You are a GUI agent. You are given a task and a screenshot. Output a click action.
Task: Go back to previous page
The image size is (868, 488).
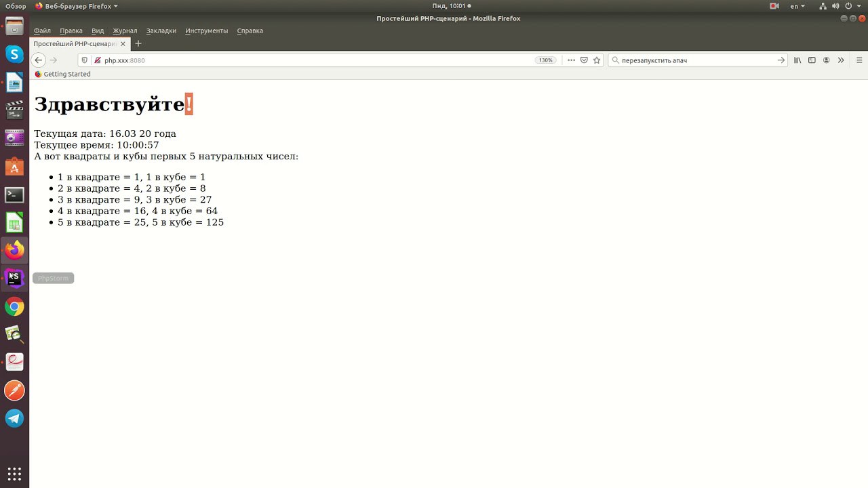39,60
